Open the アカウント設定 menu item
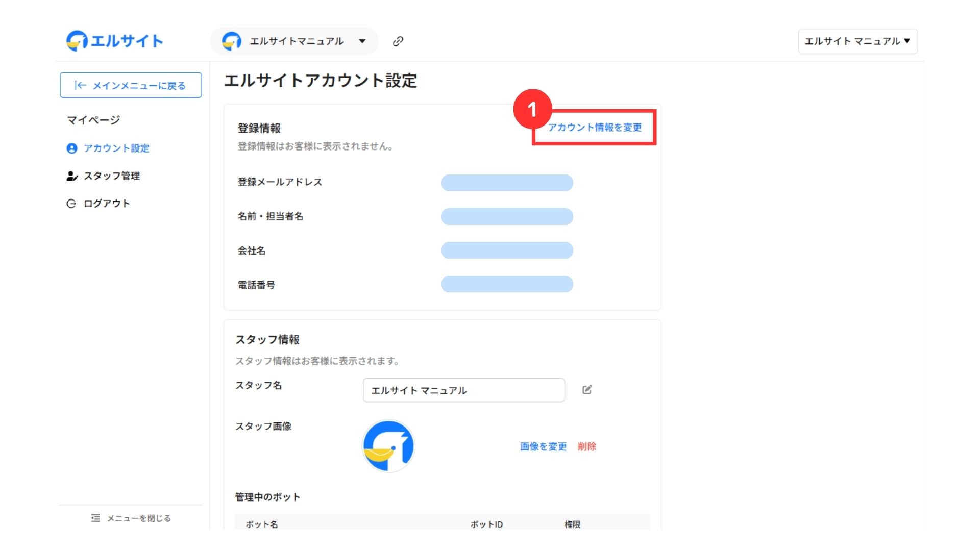Viewport: 980px width, 551px height. pyautogui.click(x=116, y=148)
